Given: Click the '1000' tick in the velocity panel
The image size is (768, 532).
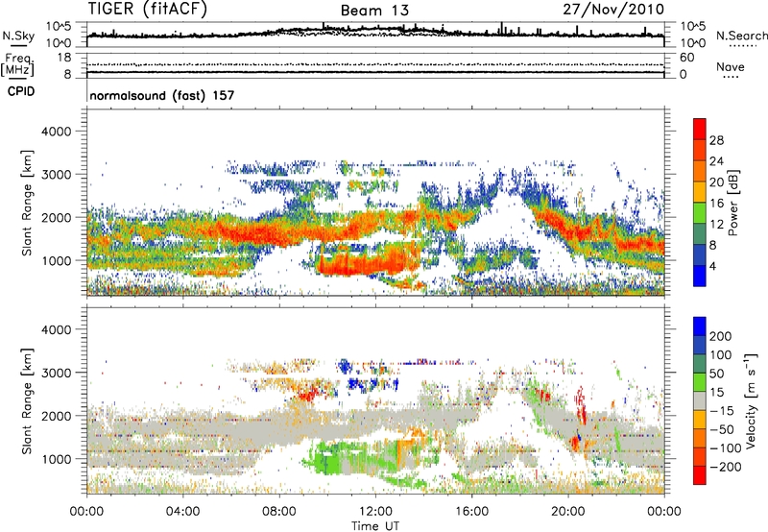Looking at the screenshot, I should click(x=56, y=459).
